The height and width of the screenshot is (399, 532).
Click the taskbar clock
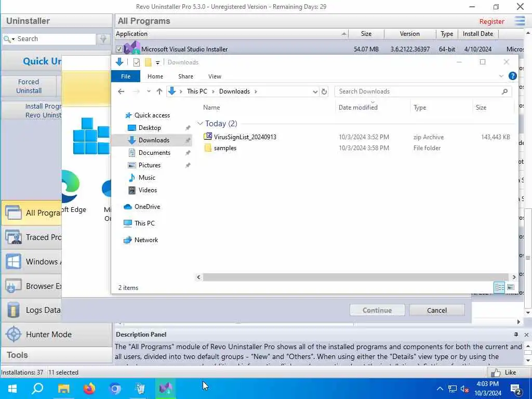tap(487, 389)
